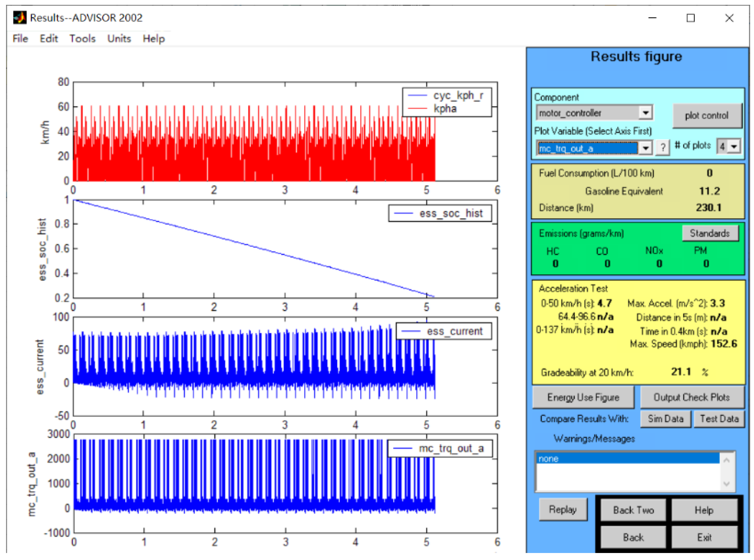Compare results with Sim Data
Screen dimensions: 754x560
click(666, 419)
